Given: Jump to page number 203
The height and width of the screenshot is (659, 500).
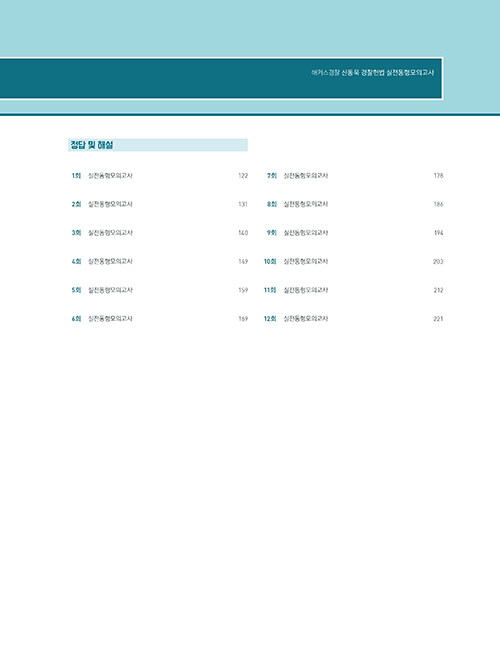Looking at the screenshot, I should tap(438, 261).
